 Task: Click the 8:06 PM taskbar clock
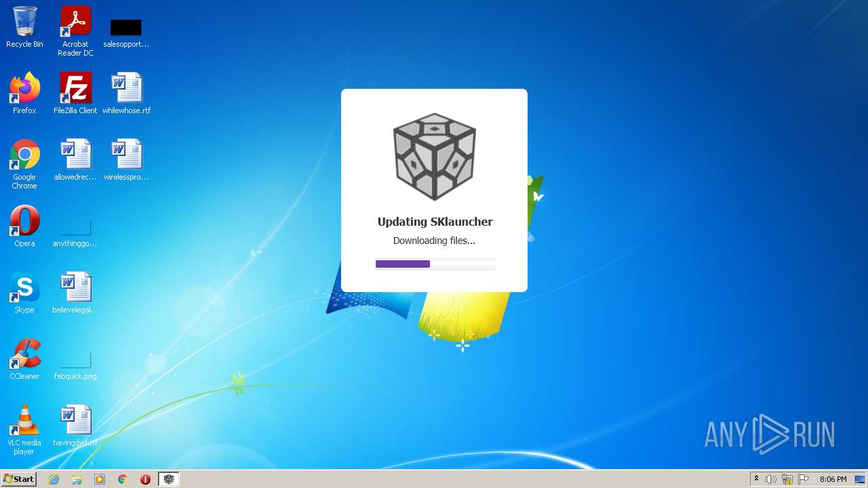833,479
